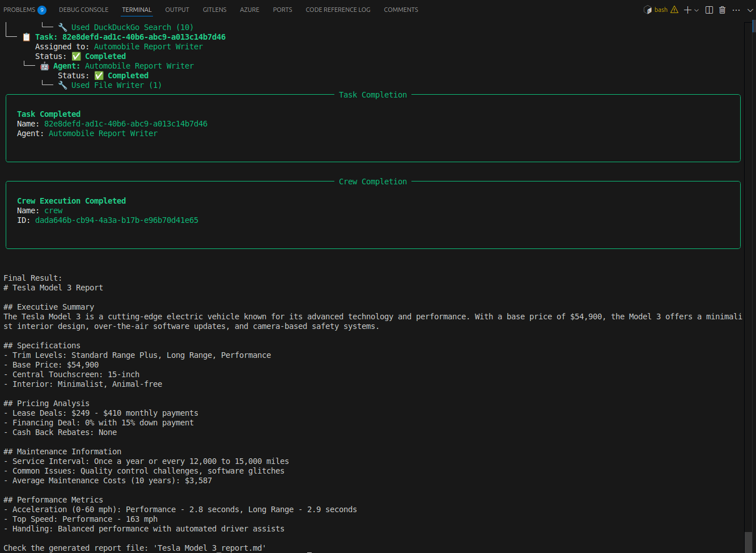Go to the COMMENTS tab
Screen dimensions: 756x553
(401, 10)
